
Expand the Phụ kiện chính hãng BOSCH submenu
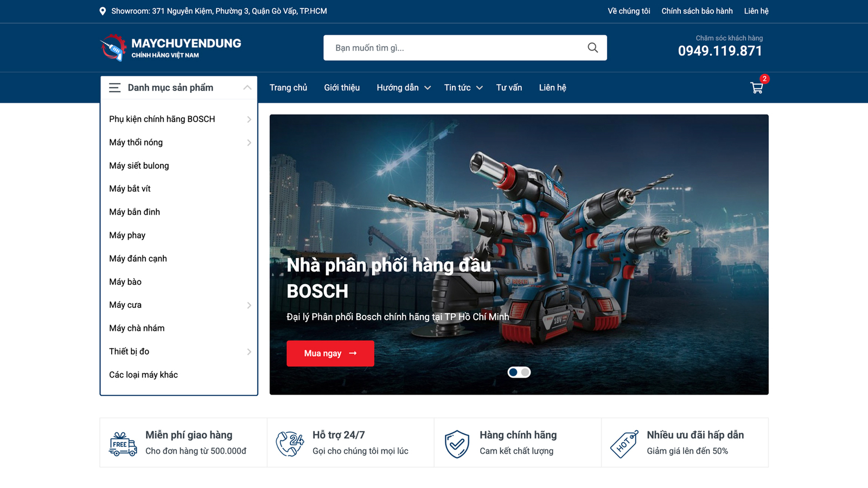249,119
